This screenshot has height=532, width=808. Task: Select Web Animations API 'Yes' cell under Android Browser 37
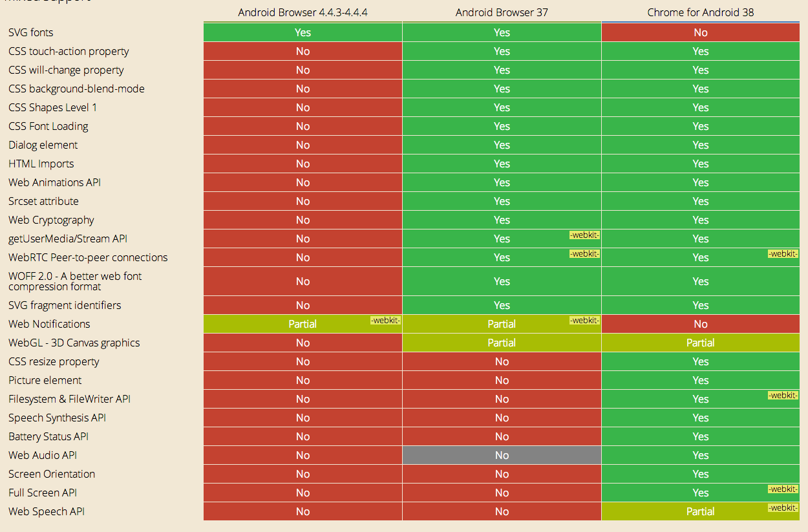click(x=502, y=182)
